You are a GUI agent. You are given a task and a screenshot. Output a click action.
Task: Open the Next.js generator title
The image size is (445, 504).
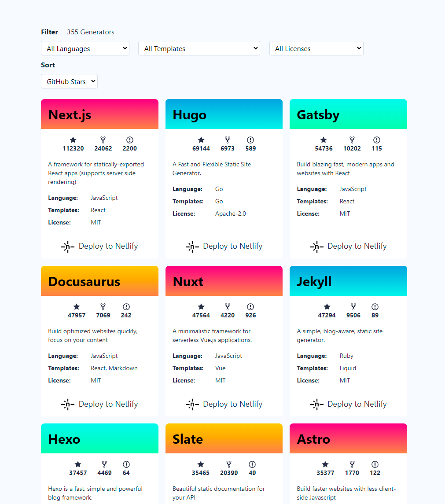(x=70, y=115)
